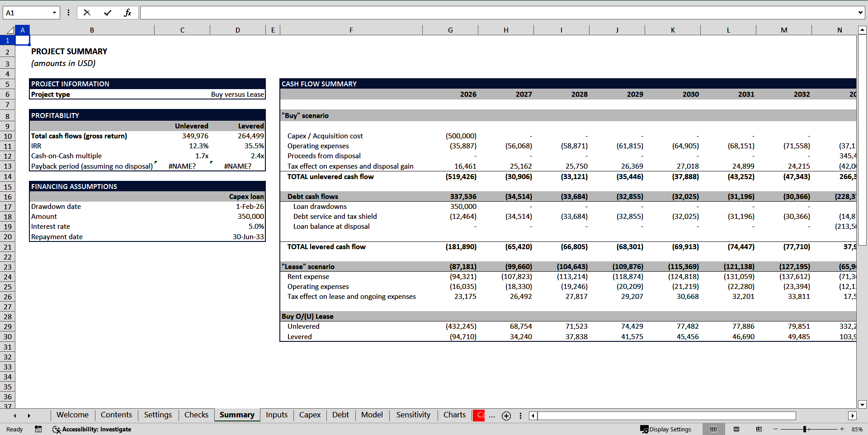The height and width of the screenshot is (435, 868).
Task: Select Levered total cash flows 264,499
Action: 238,136
